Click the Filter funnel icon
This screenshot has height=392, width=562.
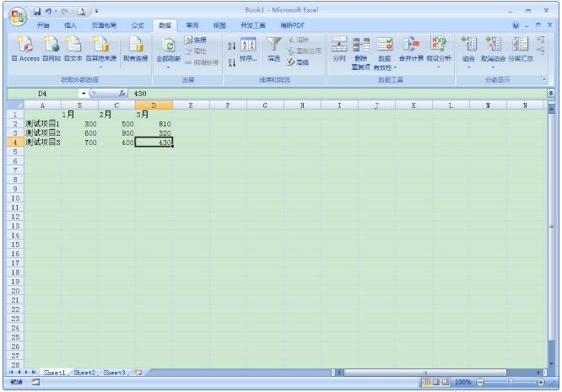coord(274,45)
